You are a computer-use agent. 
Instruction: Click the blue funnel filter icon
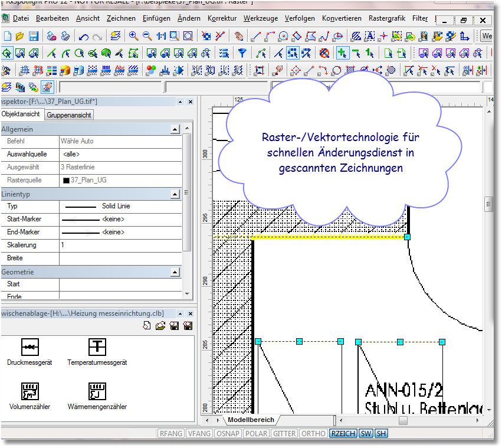pos(242,54)
